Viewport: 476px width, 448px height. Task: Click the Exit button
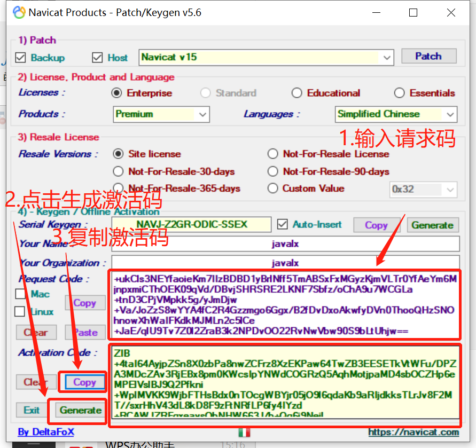32,411
